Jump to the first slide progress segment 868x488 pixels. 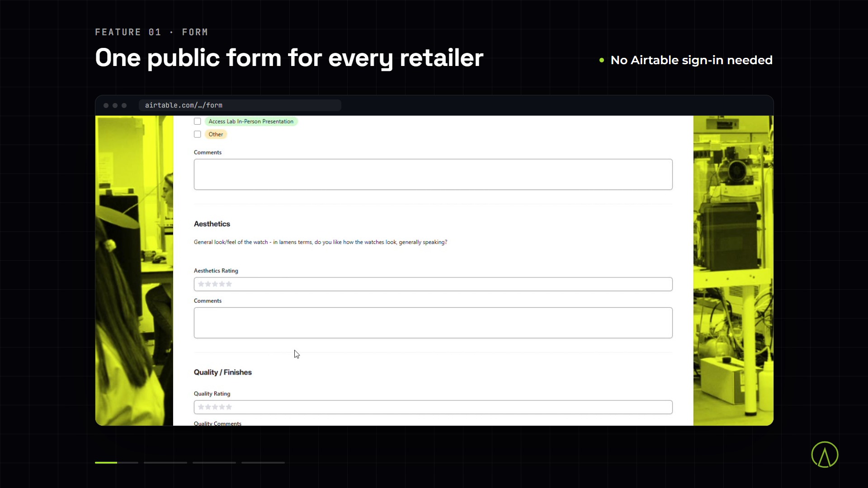(x=117, y=462)
